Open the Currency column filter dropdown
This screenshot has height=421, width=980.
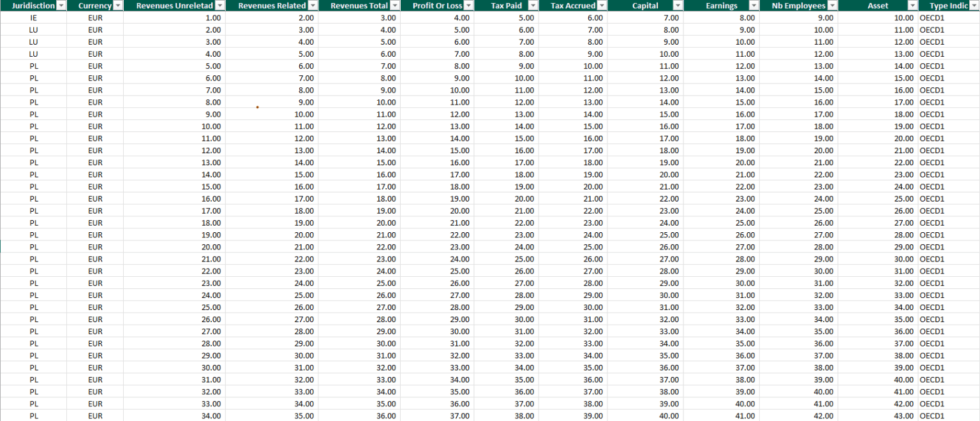pyautogui.click(x=117, y=6)
